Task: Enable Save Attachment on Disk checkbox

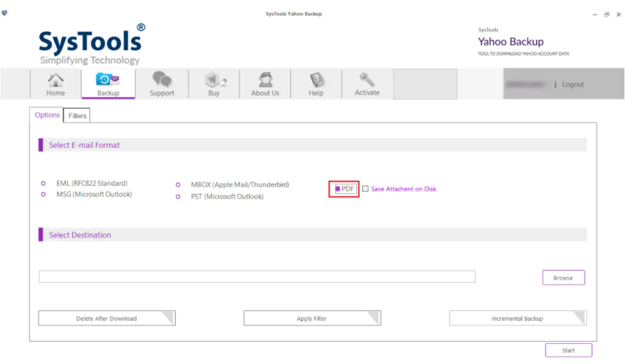Action: coord(365,189)
